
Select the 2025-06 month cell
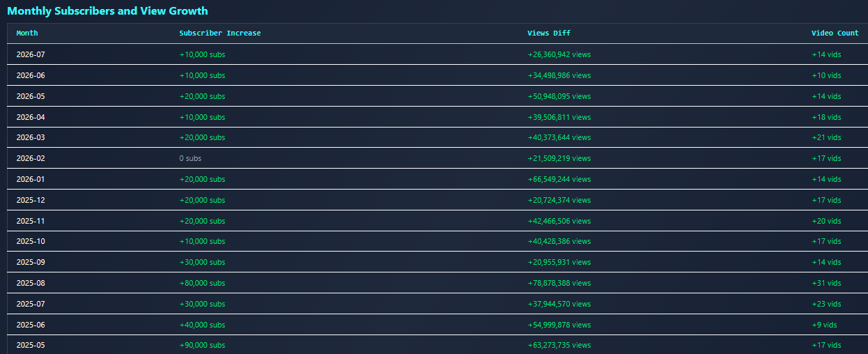point(31,325)
